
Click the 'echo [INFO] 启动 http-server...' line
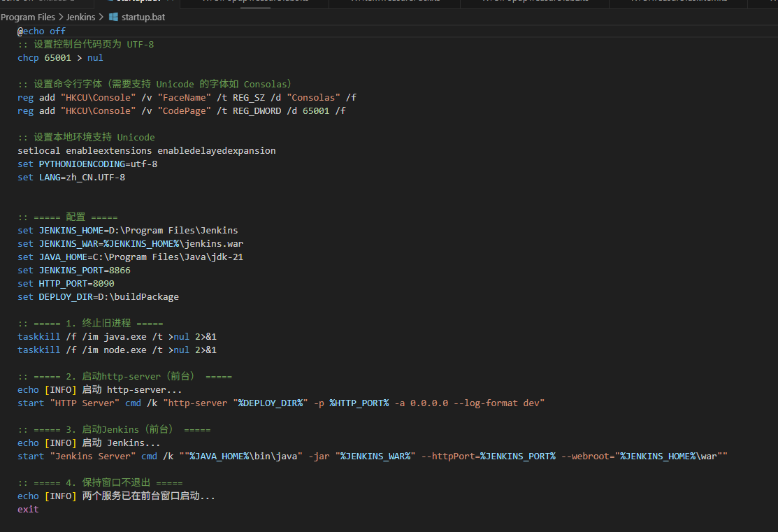click(x=100, y=389)
